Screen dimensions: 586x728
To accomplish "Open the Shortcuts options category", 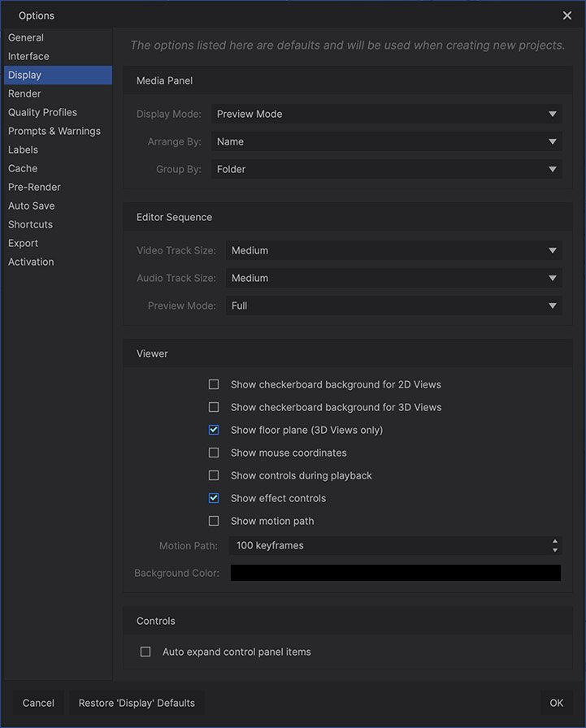I will pyautogui.click(x=30, y=224).
